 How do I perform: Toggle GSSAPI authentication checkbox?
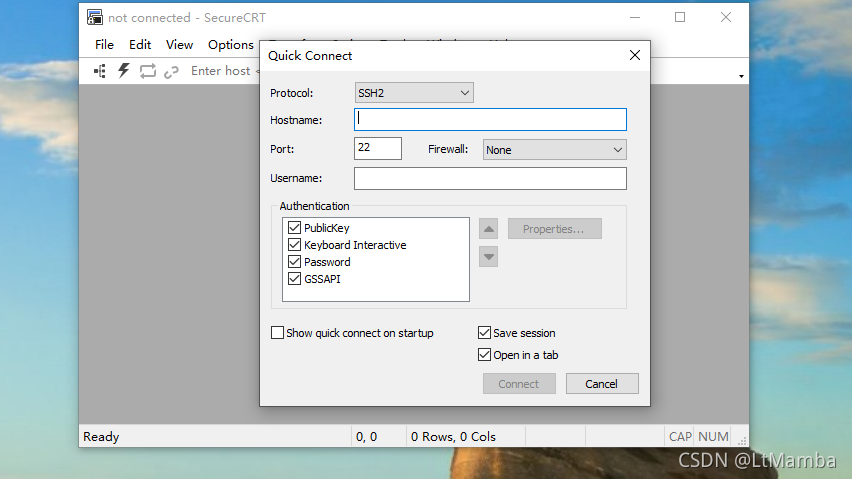pos(295,279)
